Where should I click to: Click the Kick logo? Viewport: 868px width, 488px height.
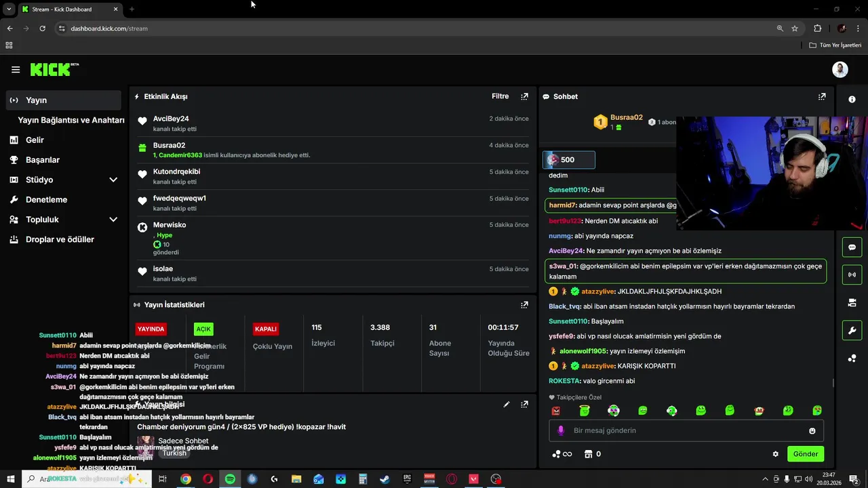click(x=54, y=69)
